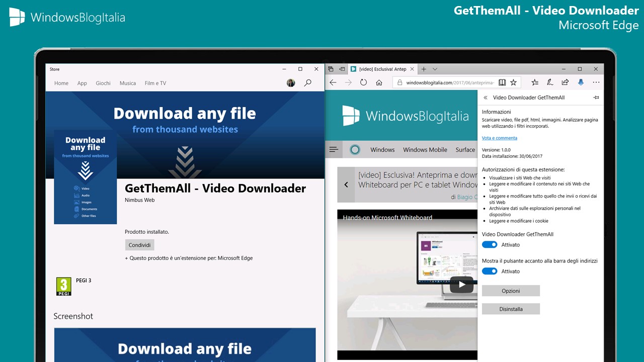Image resolution: width=644 pixels, height=362 pixels.
Task: Toggle show button next to address bar
Action: [x=490, y=271]
